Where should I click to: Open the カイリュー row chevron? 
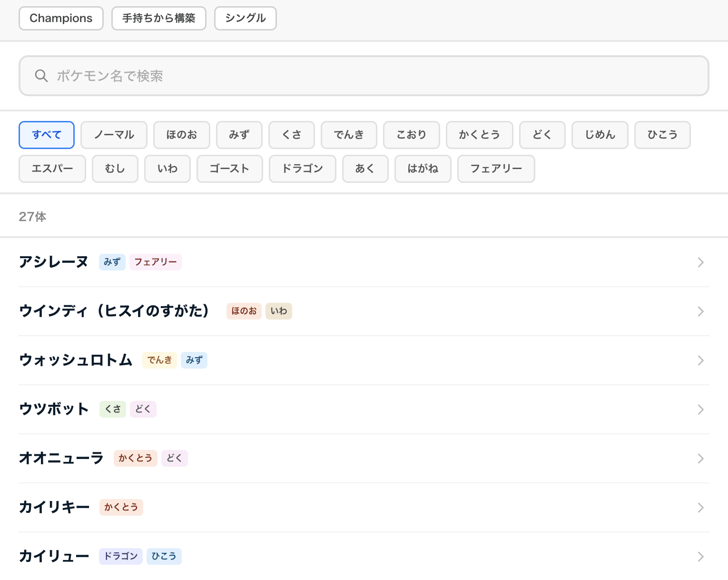tap(700, 557)
